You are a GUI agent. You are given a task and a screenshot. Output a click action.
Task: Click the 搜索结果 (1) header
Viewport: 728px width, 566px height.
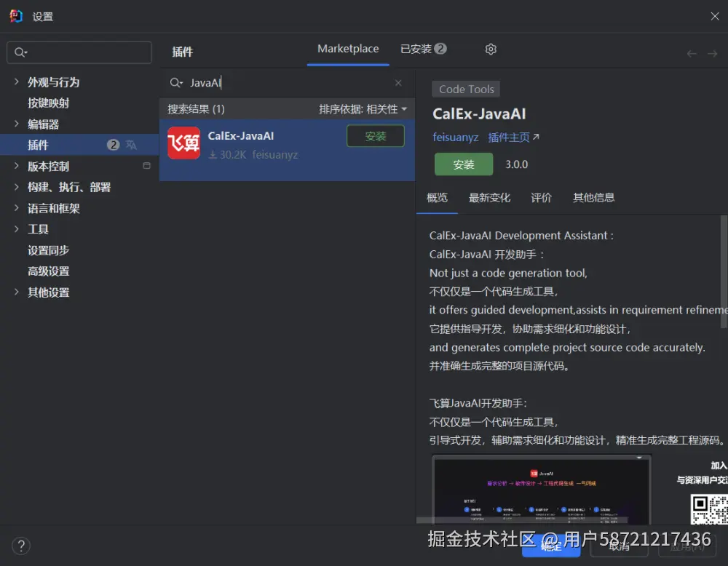(x=196, y=109)
